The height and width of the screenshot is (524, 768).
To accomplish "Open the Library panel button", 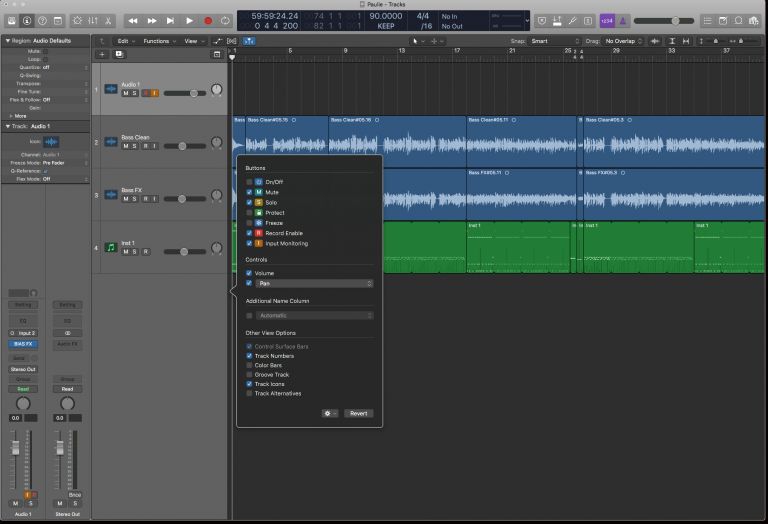I will click(11, 21).
